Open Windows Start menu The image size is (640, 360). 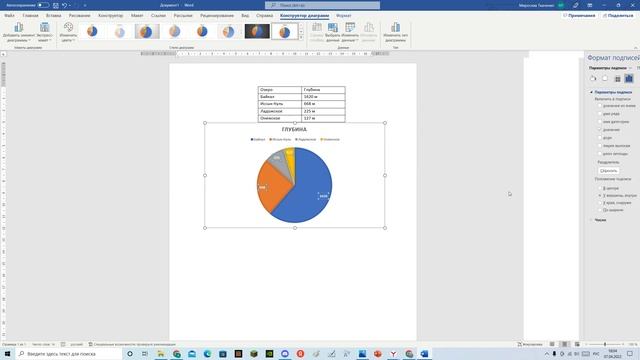pos(7,353)
